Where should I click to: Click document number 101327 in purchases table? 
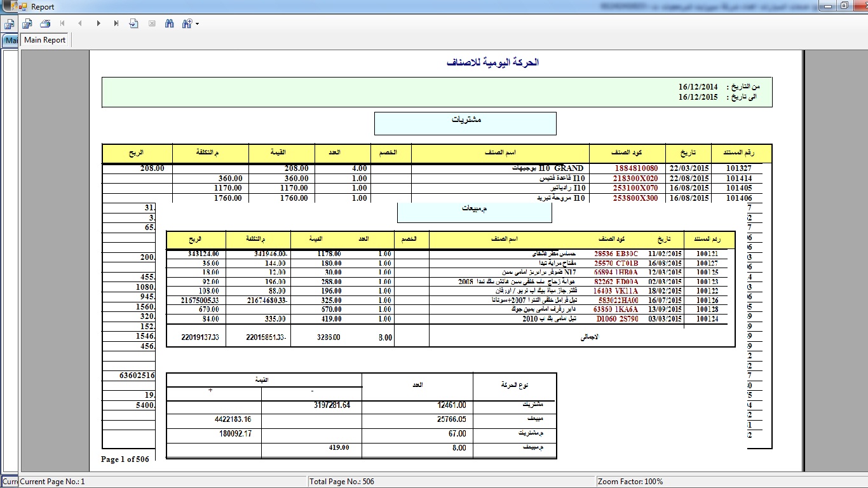pyautogui.click(x=739, y=168)
